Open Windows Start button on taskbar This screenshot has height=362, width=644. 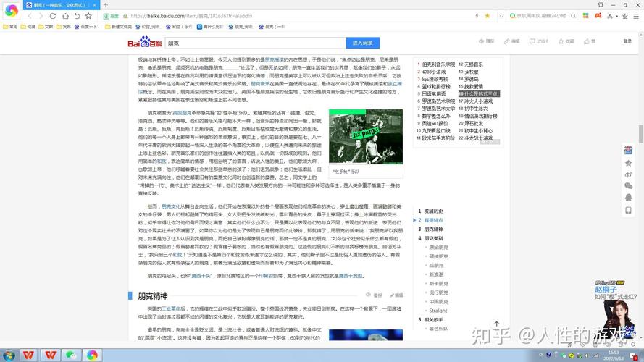(9, 355)
